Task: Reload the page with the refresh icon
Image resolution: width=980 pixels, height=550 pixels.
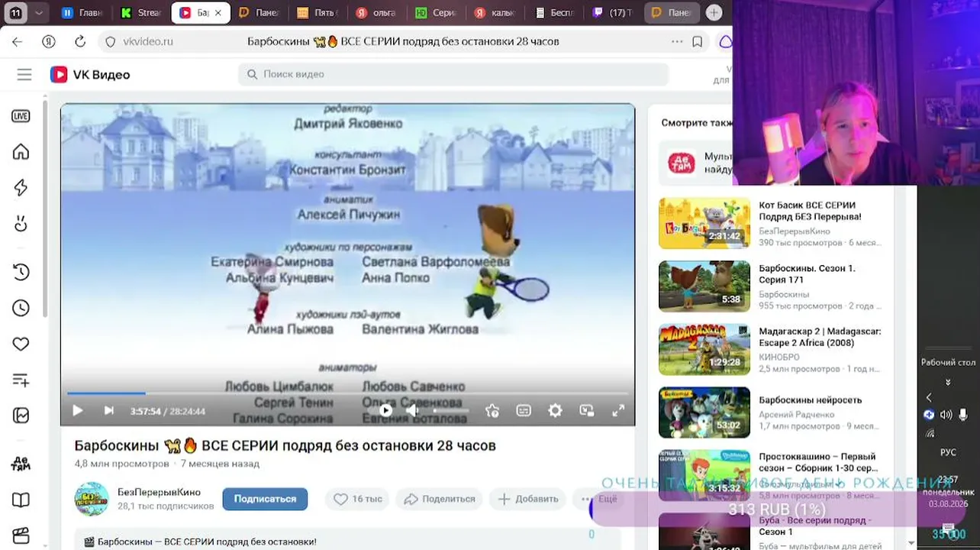Action: [80, 42]
